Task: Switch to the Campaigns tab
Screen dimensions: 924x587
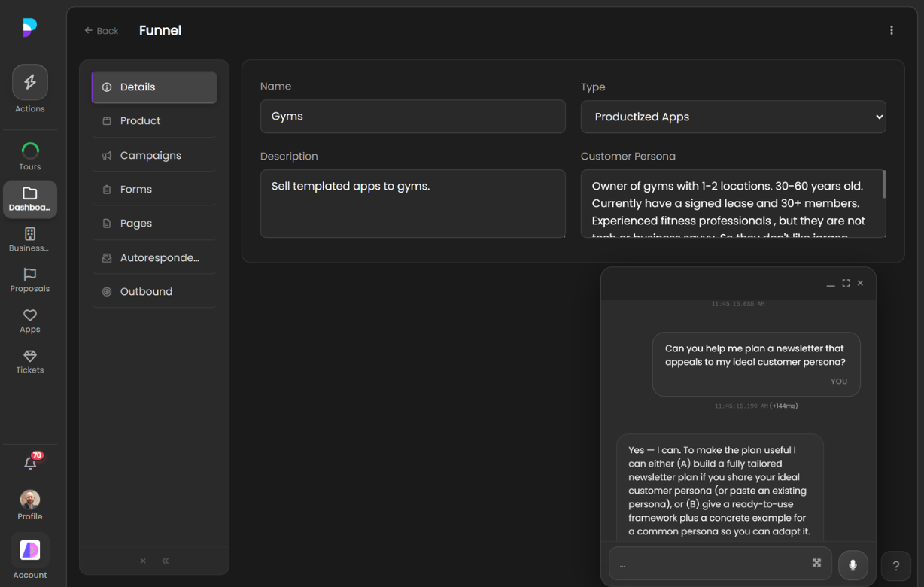Action: [x=150, y=155]
